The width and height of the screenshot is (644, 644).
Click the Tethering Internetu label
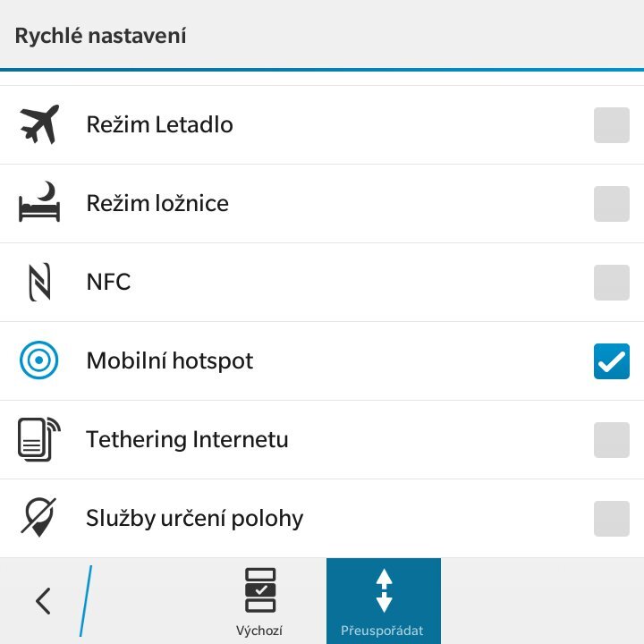pos(187,439)
